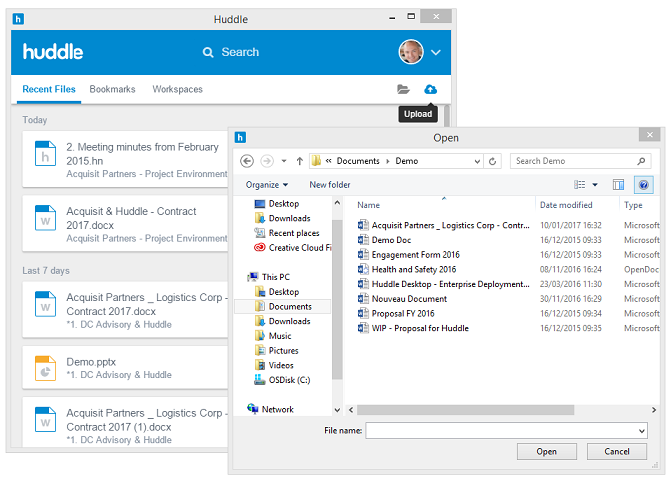
Task: Click the .hn file icon for Meeting minutes
Action: (x=45, y=153)
